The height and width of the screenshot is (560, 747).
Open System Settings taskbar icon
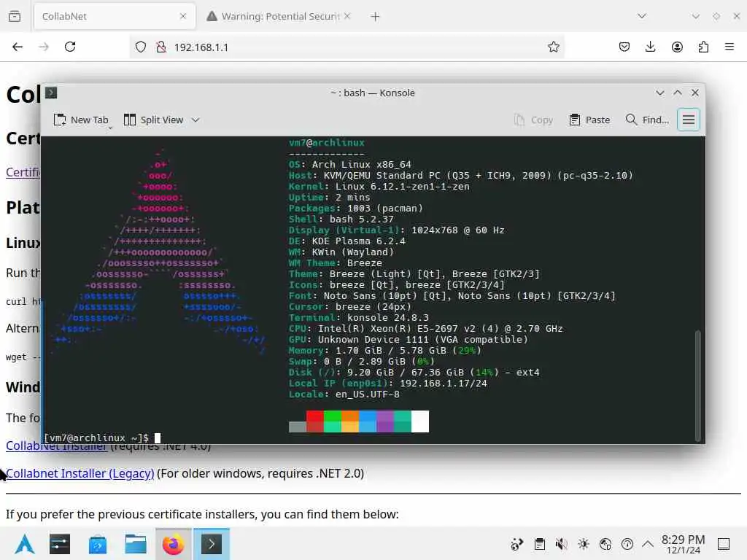click(60, 544)
